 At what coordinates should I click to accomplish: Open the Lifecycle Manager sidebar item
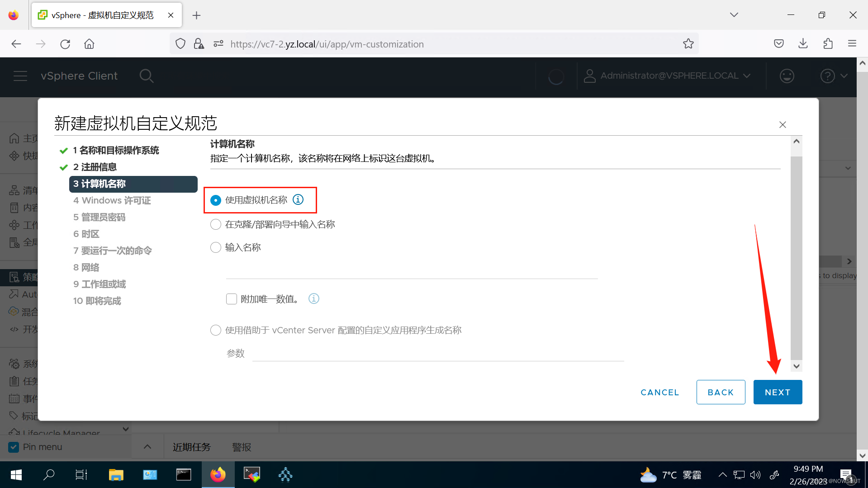click(x=61, y=432)
